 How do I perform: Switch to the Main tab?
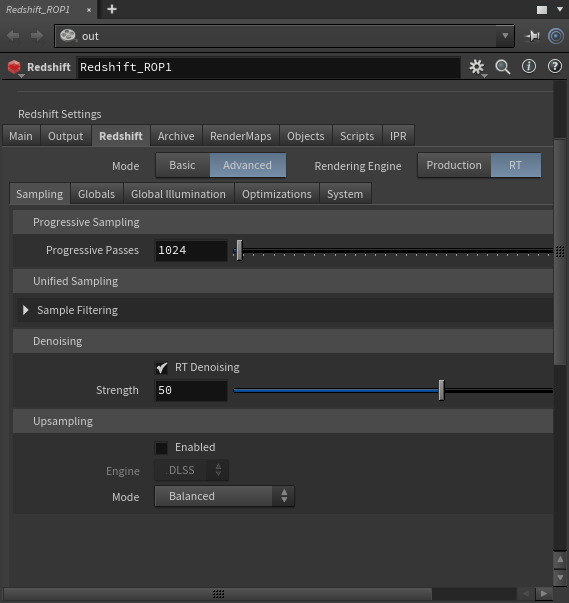[21, 136]
